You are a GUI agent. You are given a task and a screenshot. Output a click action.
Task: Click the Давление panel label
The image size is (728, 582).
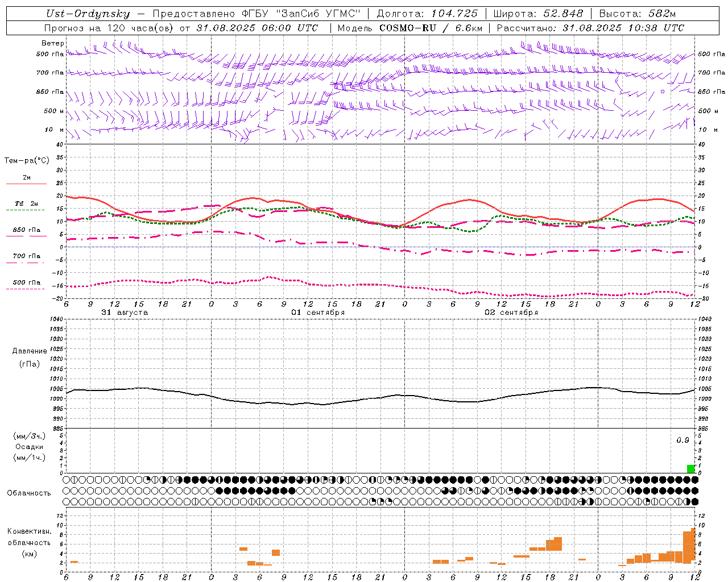tap(30, 351)
